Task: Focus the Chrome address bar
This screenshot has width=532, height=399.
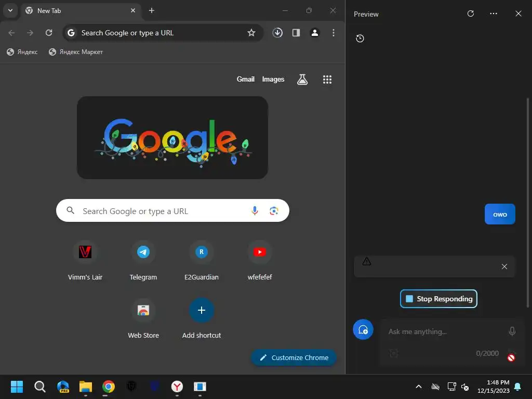Action: tap(163, 33)
